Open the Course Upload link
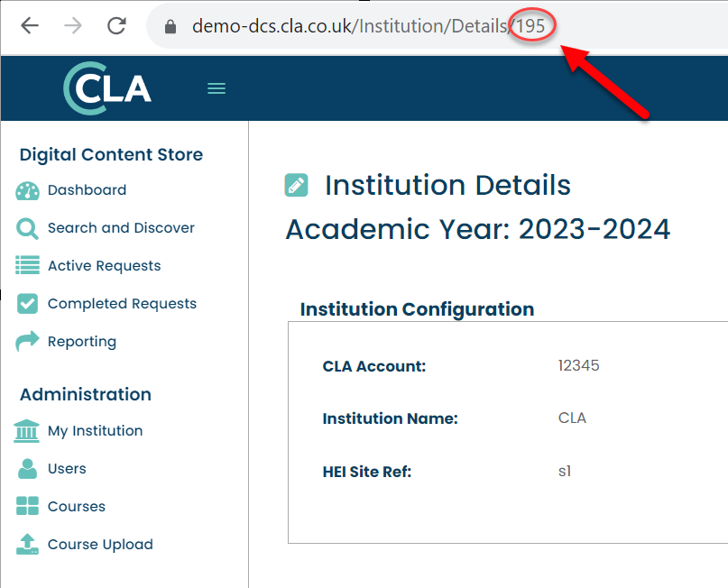This screenshot has height=588, width=728. pos(100,545)
